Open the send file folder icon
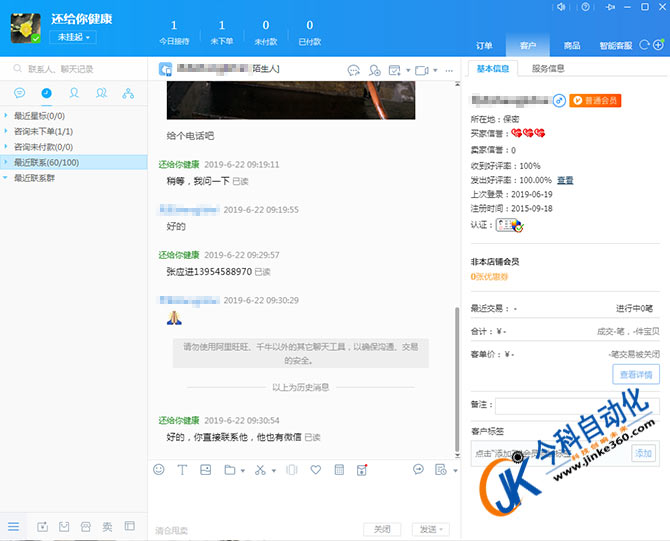This screenshot has height=541, width=670. (x=230, y=470)
